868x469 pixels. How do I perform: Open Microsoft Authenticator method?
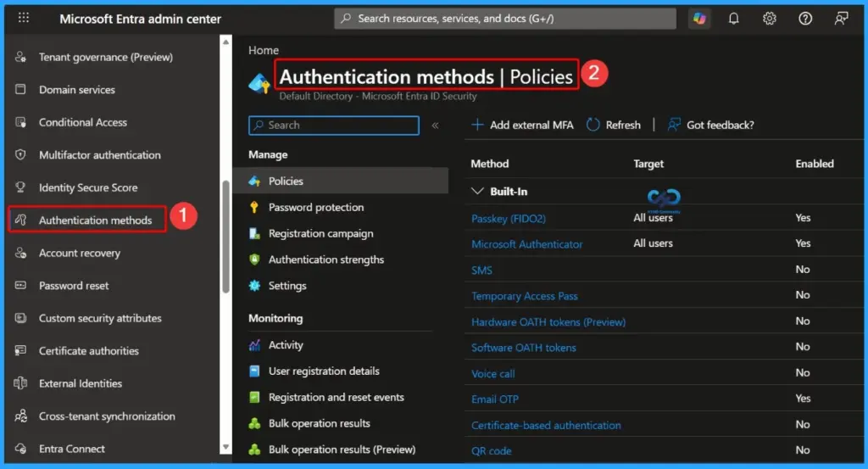[526, 243]
